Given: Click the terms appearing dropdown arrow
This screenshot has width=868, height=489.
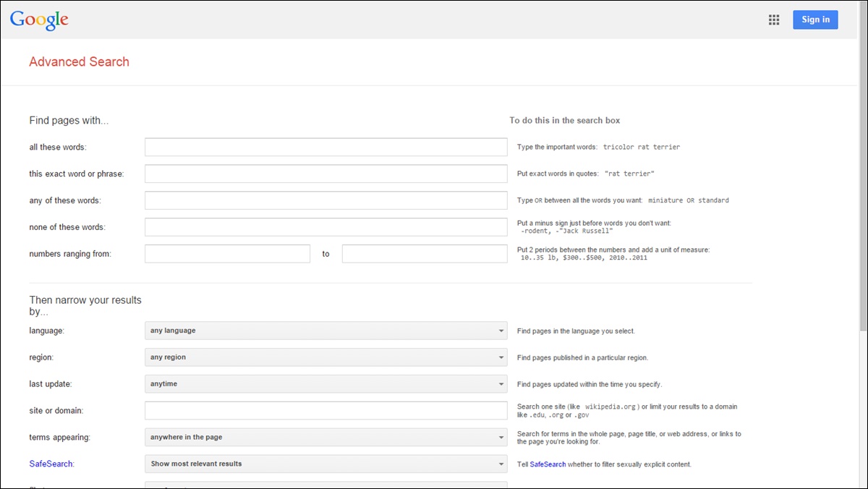Looking at the screenshot, I should point(501,437).
